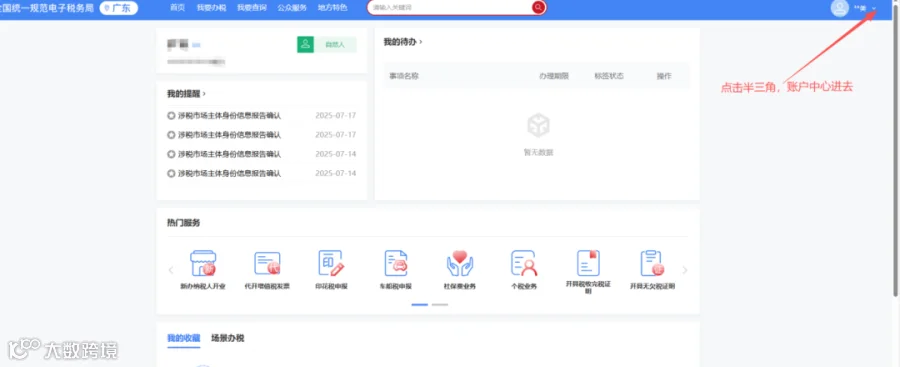This screenshot has height=367, width=900.
Task: Click the 事项名称 column header
Action: tap(404, 76)
